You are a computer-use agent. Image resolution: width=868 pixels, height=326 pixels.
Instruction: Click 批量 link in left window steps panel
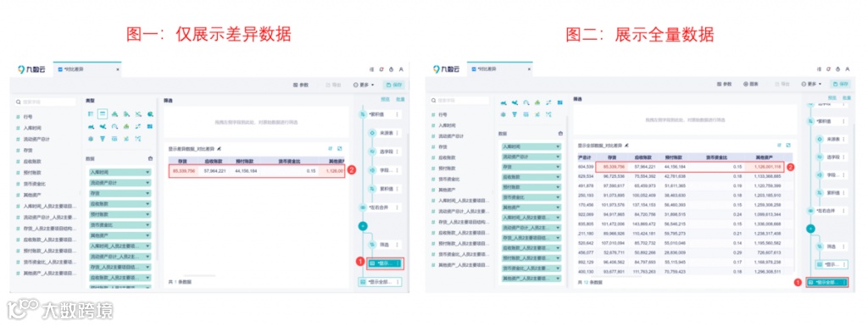tap(400, 99)
